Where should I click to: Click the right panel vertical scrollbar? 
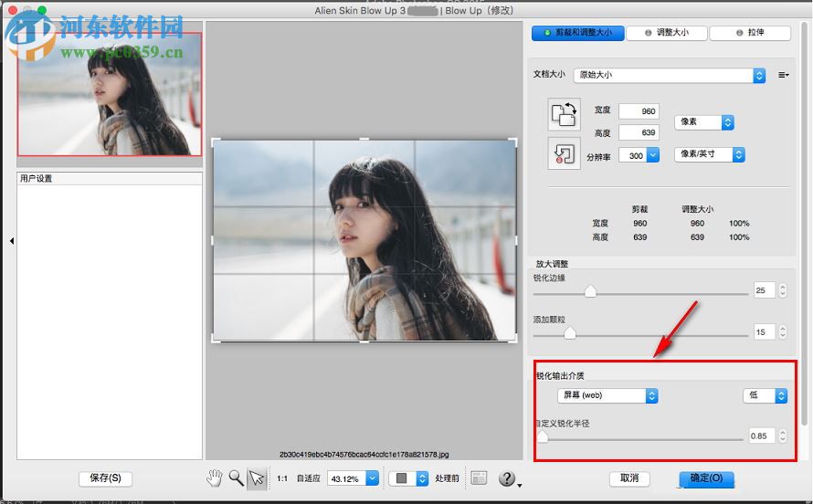pos(804,223)
